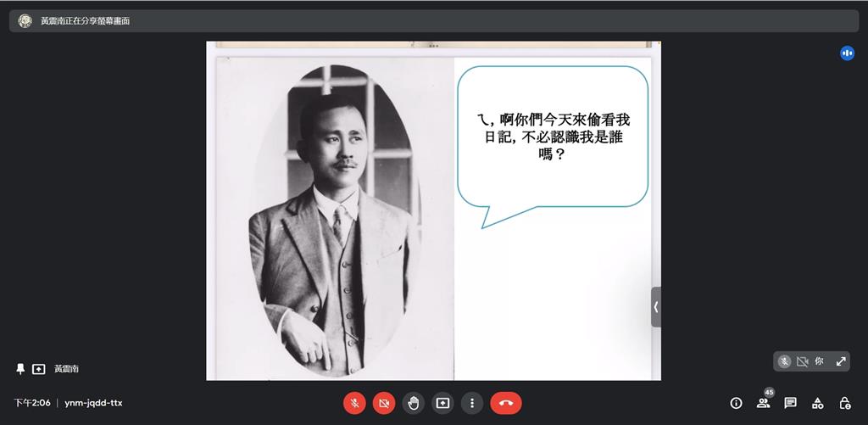868x425 pixels.
Task: Unpin the presentation using the pin icon
Action: tap(20, 368)
